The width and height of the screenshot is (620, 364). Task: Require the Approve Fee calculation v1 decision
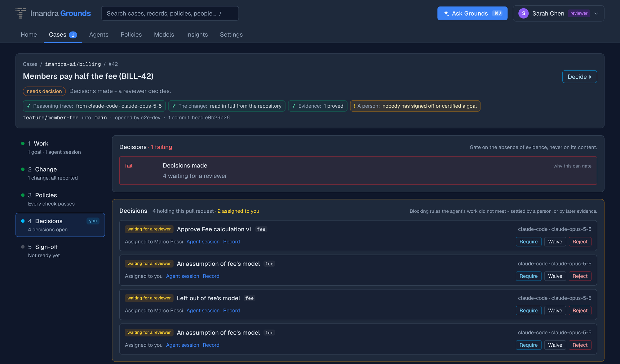(529, 242)
